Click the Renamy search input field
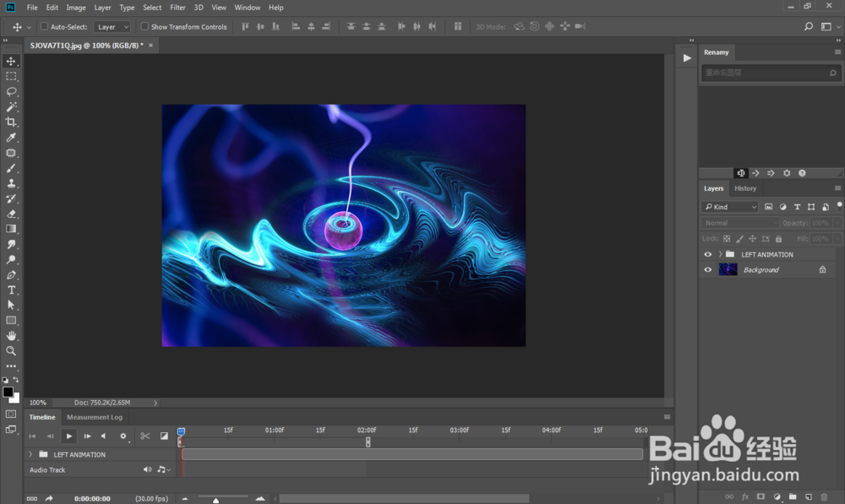The width and height of the screenshot is (845, 504). [771, 73]
